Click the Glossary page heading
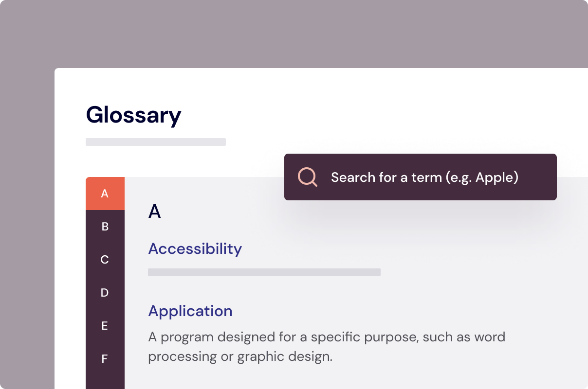This screenshot has height=389, width=588. (133, 115)
